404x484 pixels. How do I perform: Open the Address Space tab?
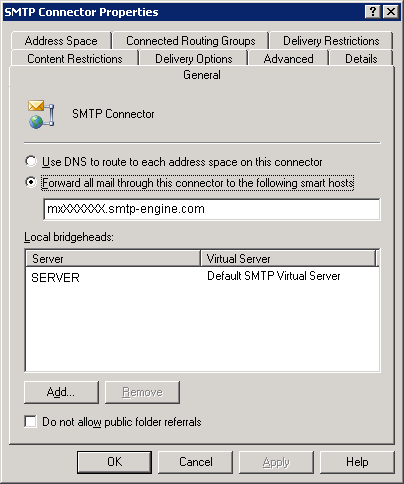(61, 41)
